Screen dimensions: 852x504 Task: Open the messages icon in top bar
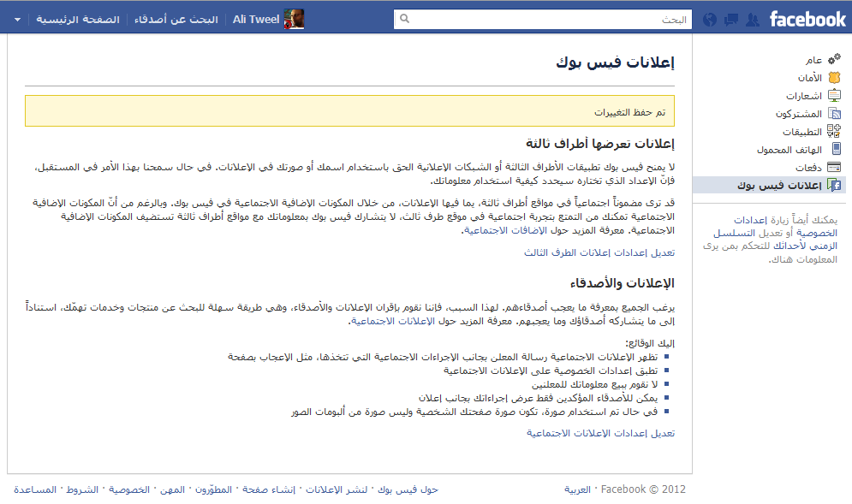(x=731, y=19)
